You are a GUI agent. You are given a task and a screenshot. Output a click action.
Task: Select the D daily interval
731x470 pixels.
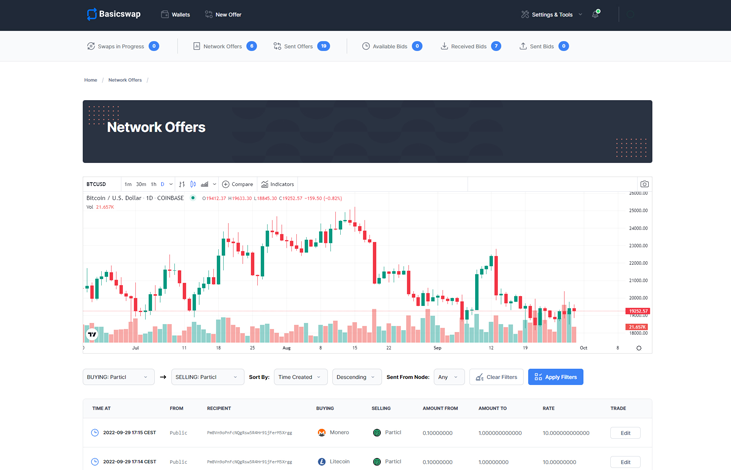pos(162,184)
